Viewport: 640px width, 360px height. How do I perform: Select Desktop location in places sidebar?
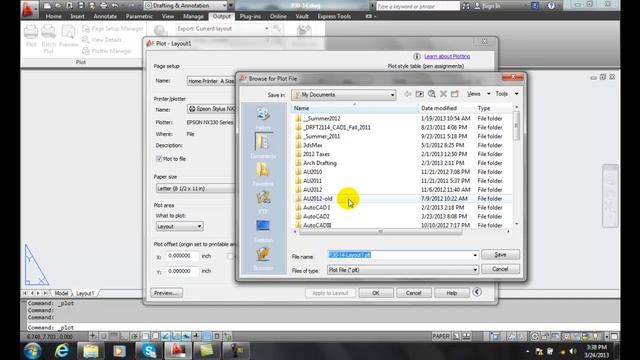263,230
